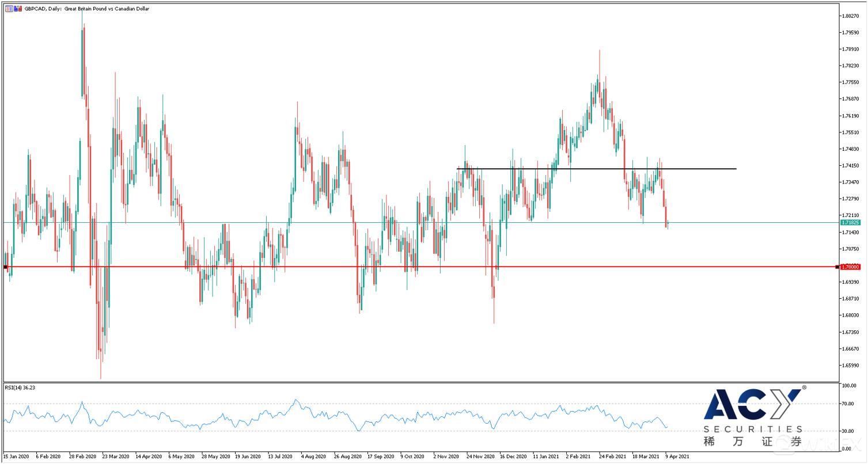Click the 1.78230 price scale label

pos(850,66)
